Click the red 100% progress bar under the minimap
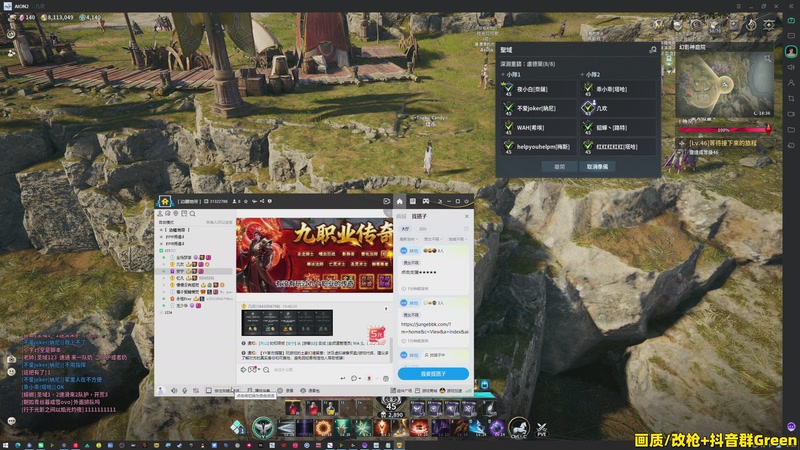 coord(724,130)
